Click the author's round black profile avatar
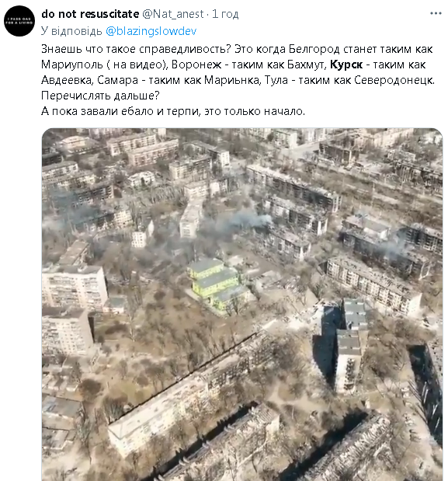Image resolution: width=448 pixels, height=481 pixels. coord(19,21)
